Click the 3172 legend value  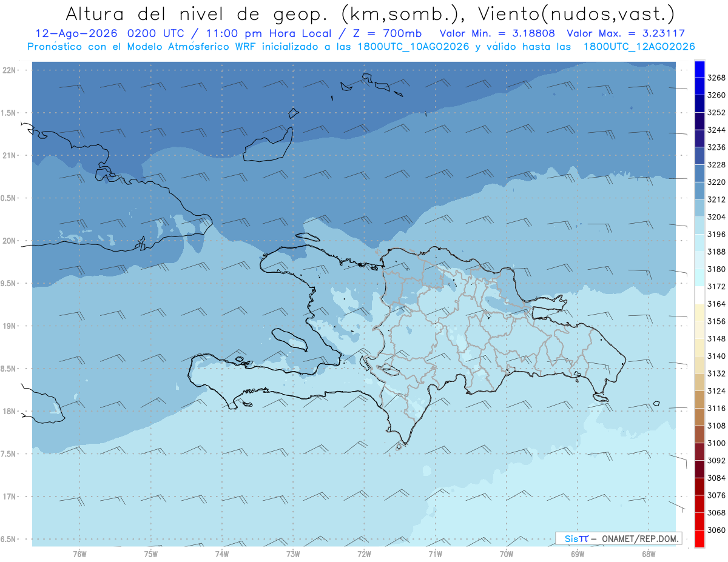click(716, 287)
